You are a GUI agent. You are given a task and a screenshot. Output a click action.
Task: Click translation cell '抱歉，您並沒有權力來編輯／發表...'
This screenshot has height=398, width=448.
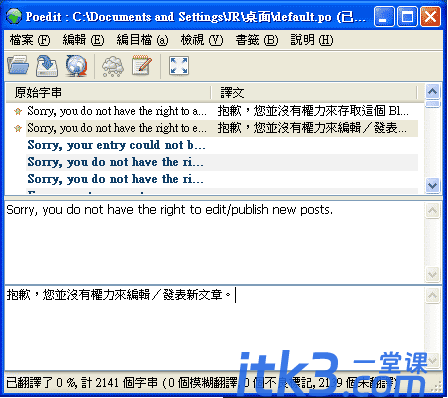click(312, 128)
